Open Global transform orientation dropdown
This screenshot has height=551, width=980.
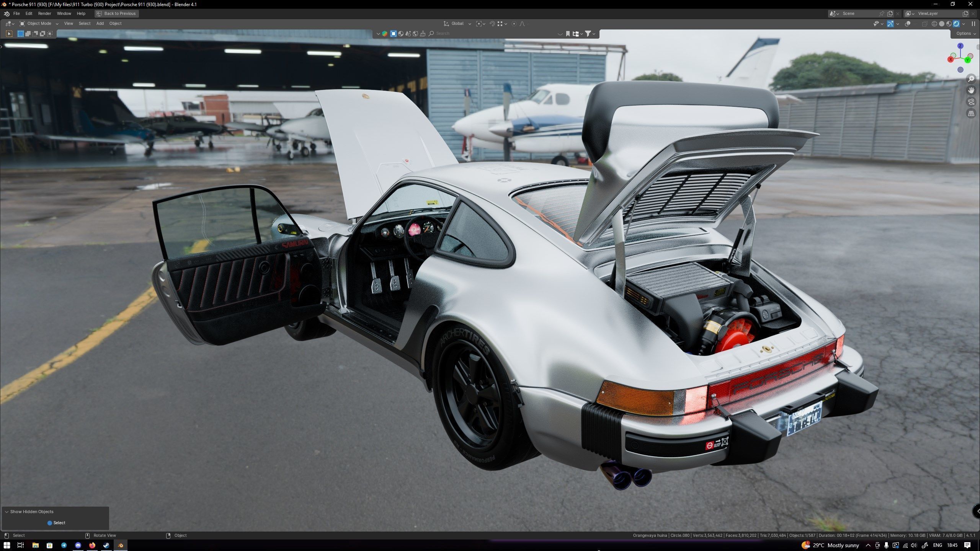click(x=458, y=24)
